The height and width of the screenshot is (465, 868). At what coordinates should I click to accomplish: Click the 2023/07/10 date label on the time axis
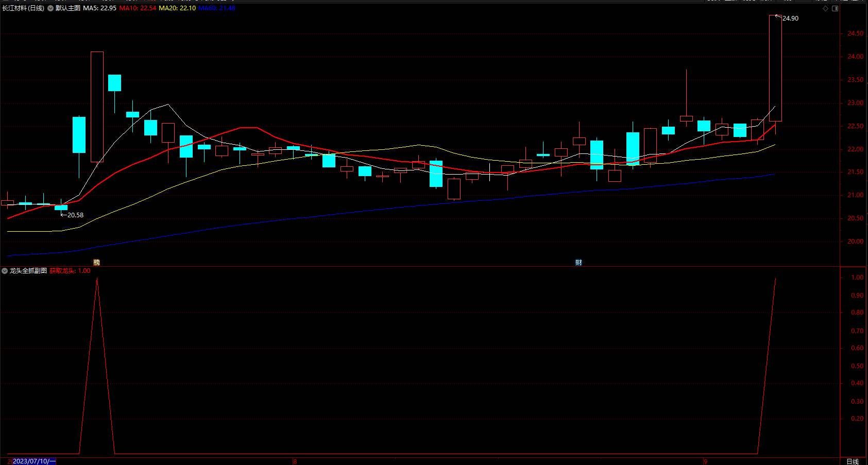33,461
